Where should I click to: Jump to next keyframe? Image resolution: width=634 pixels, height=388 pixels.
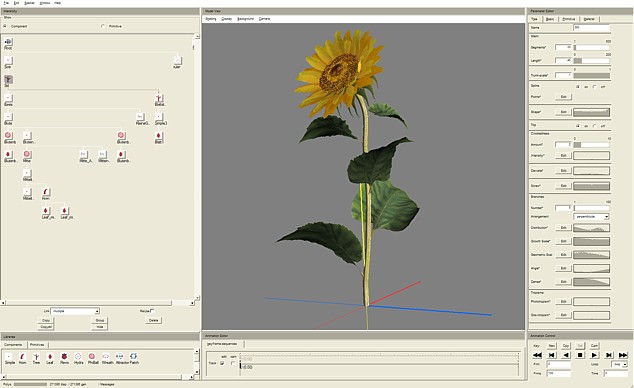click(x=609, y=355)
